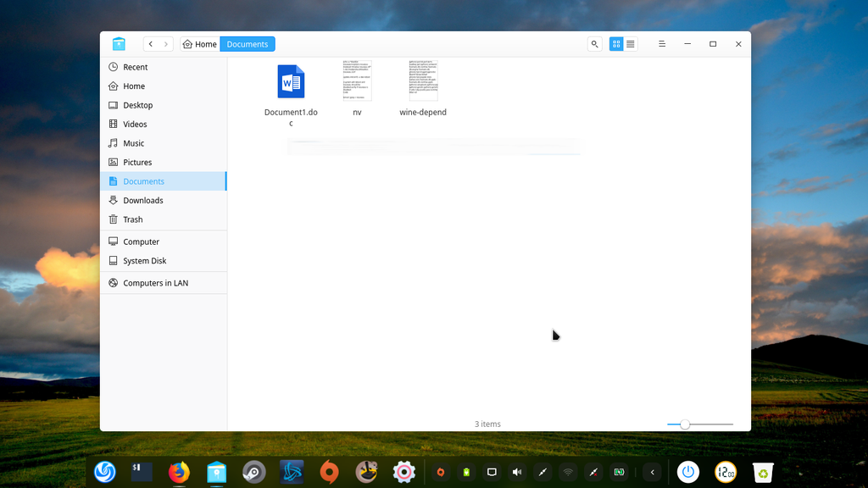Click the 3 items status text
This screenshot has width=868, height=488.
pos(487,424)
